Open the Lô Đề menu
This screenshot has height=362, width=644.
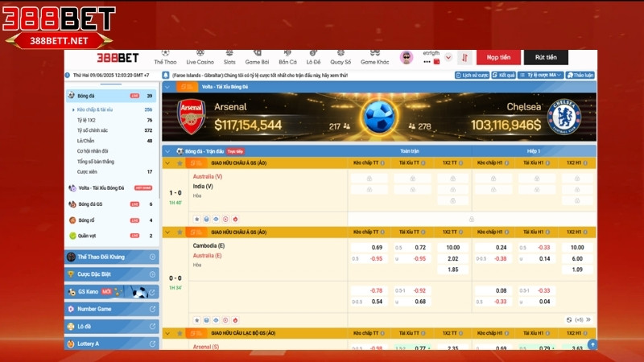313,57
